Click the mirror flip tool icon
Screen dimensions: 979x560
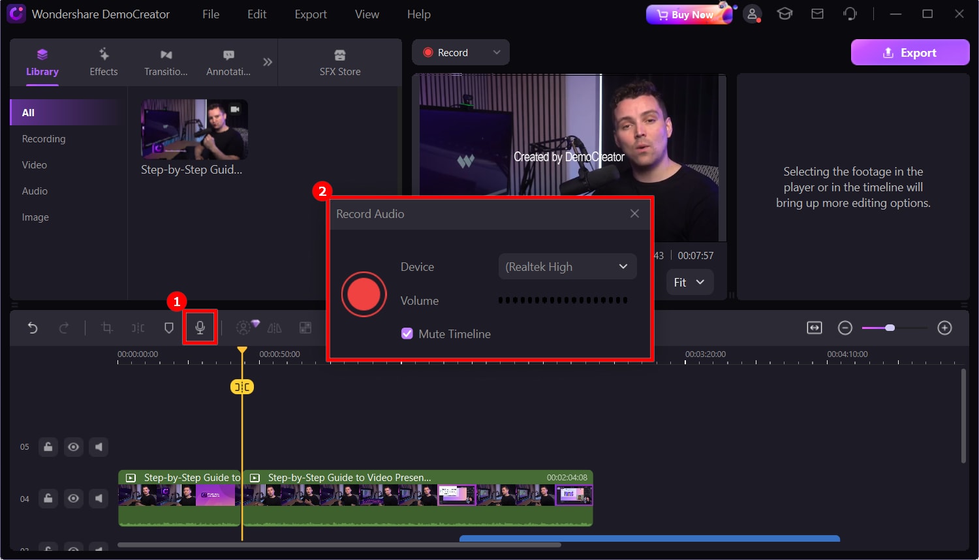tap(275, 328)
